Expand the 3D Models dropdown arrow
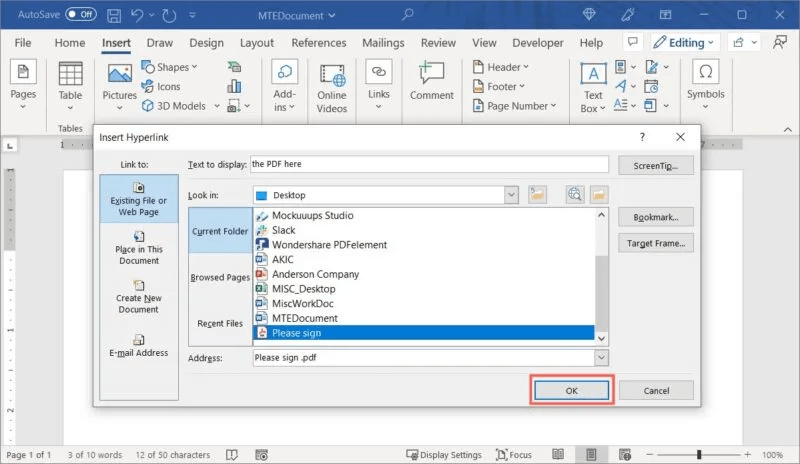800x464 pixels. (x=217, y=106)
